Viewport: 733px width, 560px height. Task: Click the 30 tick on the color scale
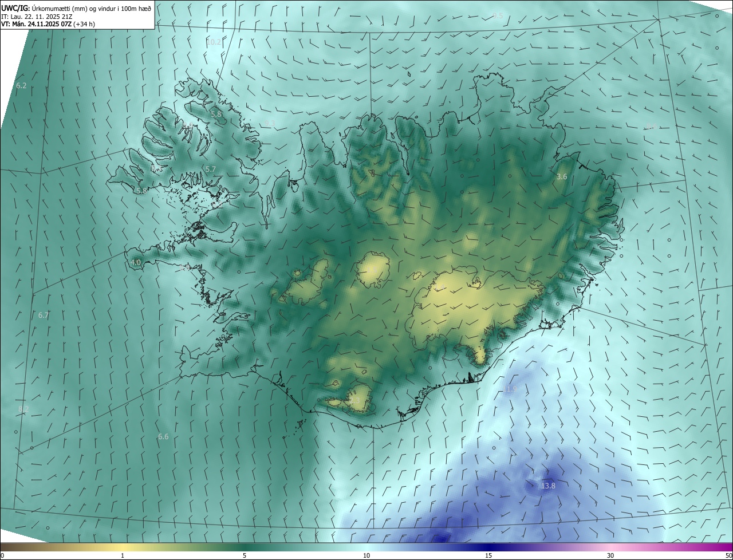[x=610, y=555]
